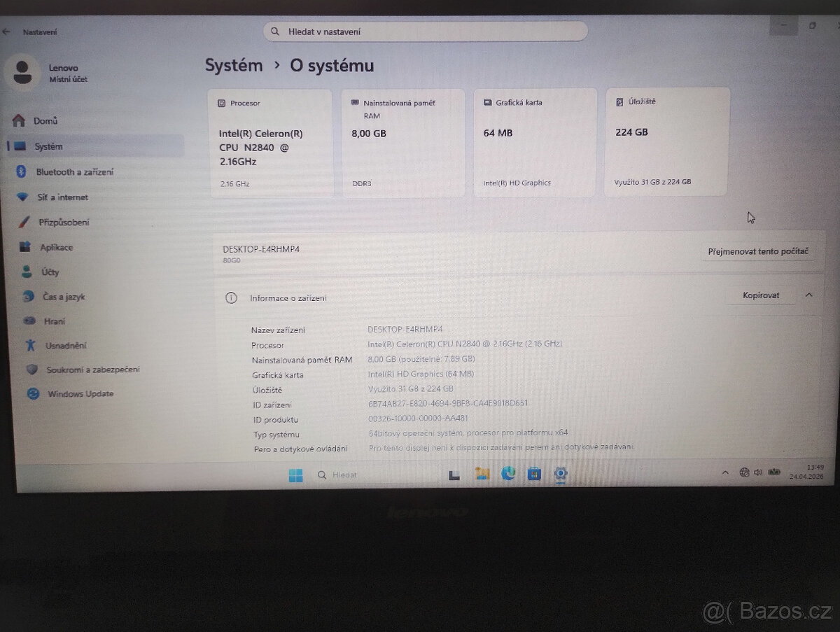Viewport: 840px width, 632px height.
Task: Click the Usnadnění accessibility icon
Action: point(30,345)
